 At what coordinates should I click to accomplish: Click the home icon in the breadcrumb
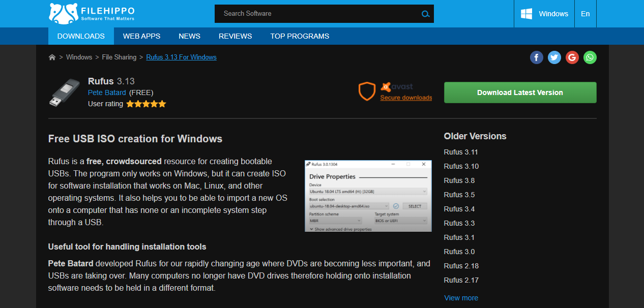(x=52, y=57)
